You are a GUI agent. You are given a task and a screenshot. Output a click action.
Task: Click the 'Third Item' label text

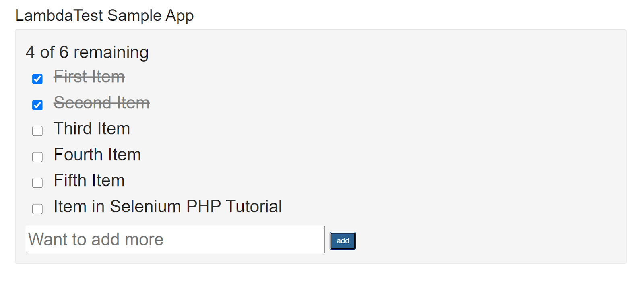click(91, 129)
